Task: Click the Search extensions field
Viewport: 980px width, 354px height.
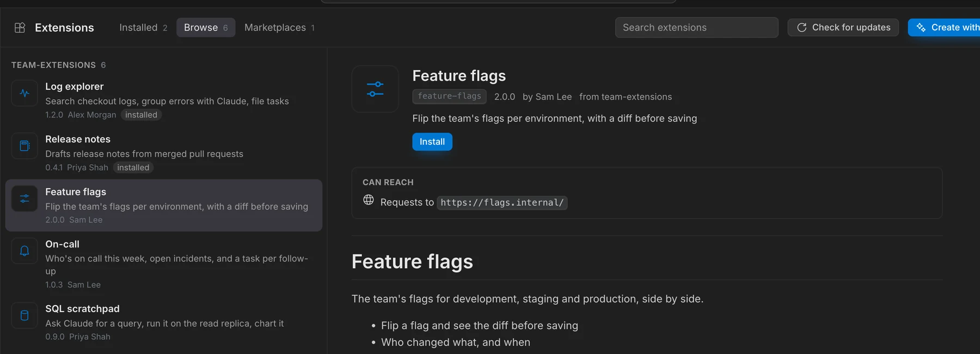Action: [696, 27]
